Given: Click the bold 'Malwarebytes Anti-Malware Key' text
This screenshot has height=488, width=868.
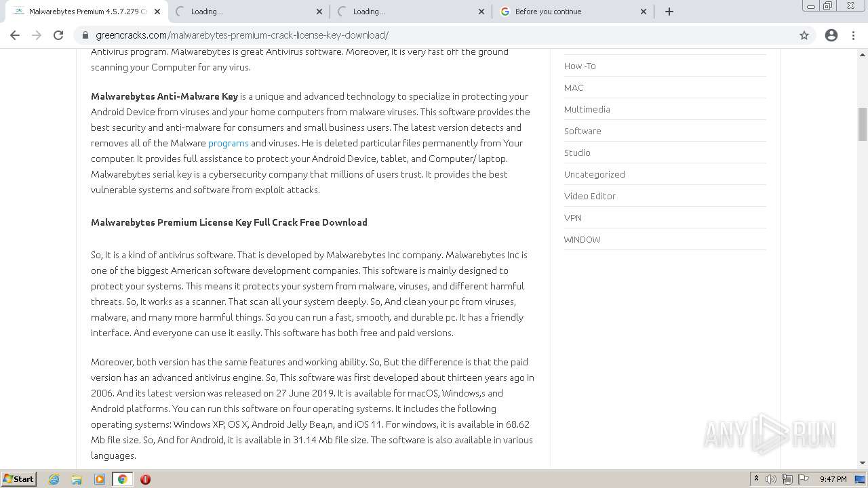Looking at the screenshot, I should (165, 96).
